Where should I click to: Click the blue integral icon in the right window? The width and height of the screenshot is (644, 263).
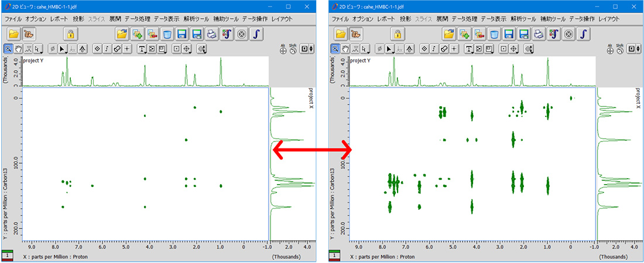584,34
